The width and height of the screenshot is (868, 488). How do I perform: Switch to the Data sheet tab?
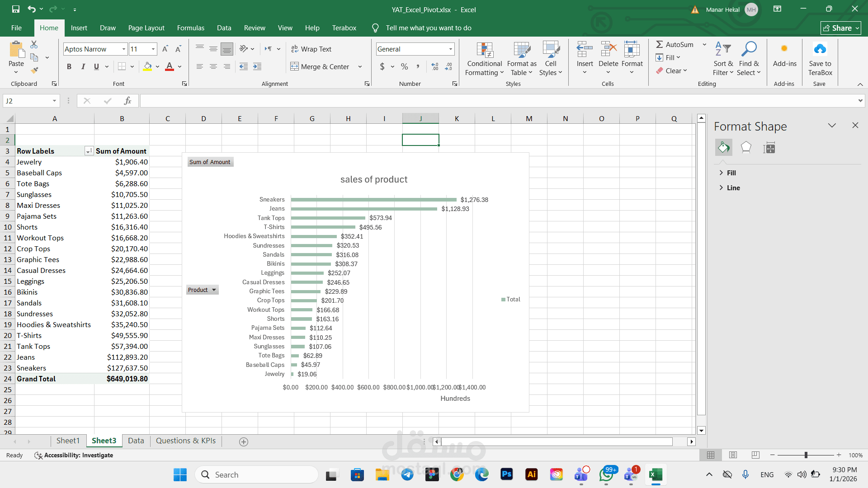click(x=136, y=441)
